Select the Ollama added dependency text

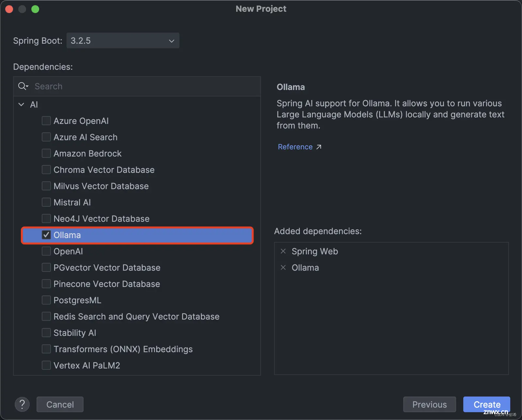(x=305, y=267)
